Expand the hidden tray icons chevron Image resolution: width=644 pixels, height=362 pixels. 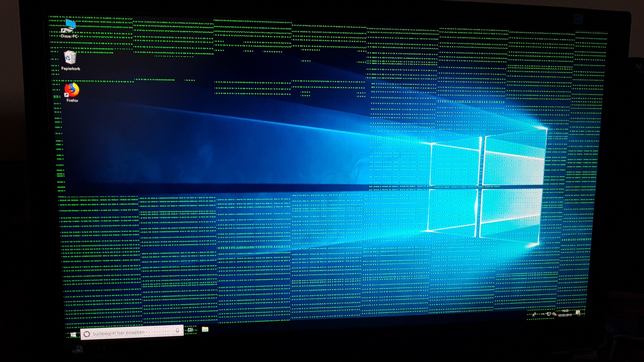point(543,314)
